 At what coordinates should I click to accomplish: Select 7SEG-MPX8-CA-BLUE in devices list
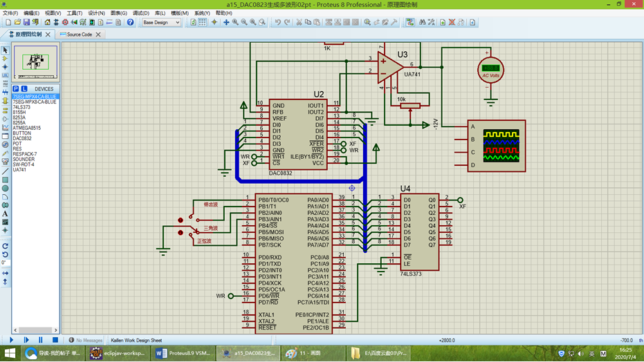pyautogui.click(x=35, y=102)
